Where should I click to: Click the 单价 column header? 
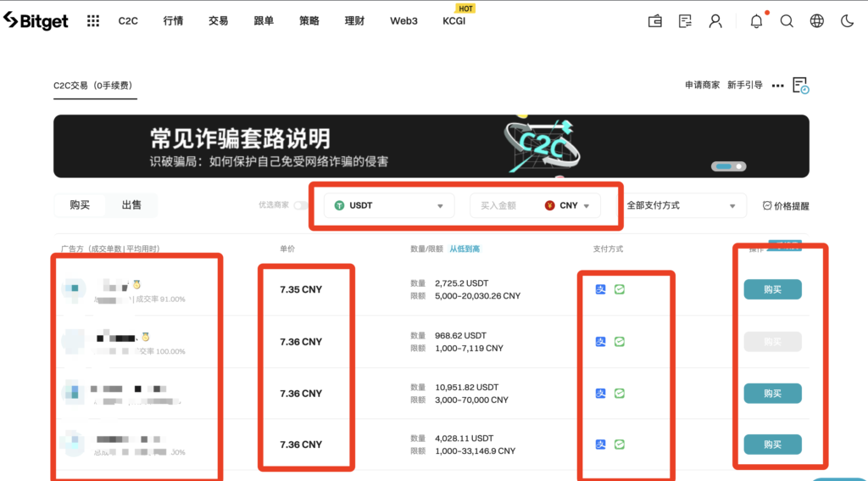(287, 249)
